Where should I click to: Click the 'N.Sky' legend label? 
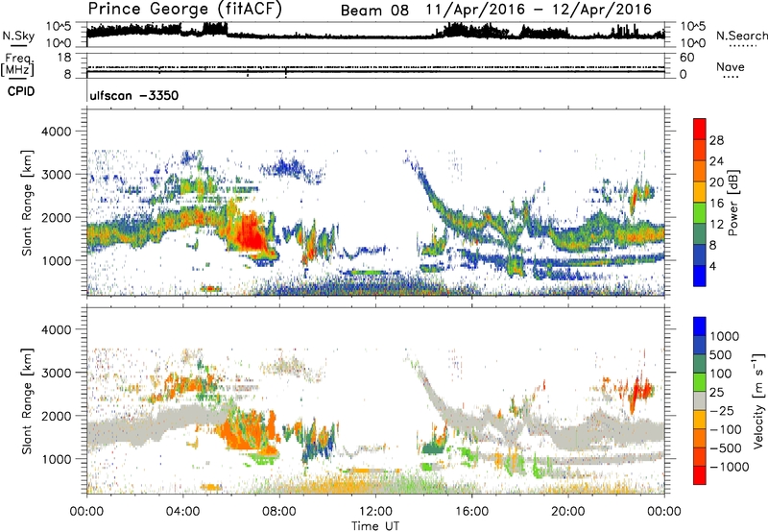18,36
